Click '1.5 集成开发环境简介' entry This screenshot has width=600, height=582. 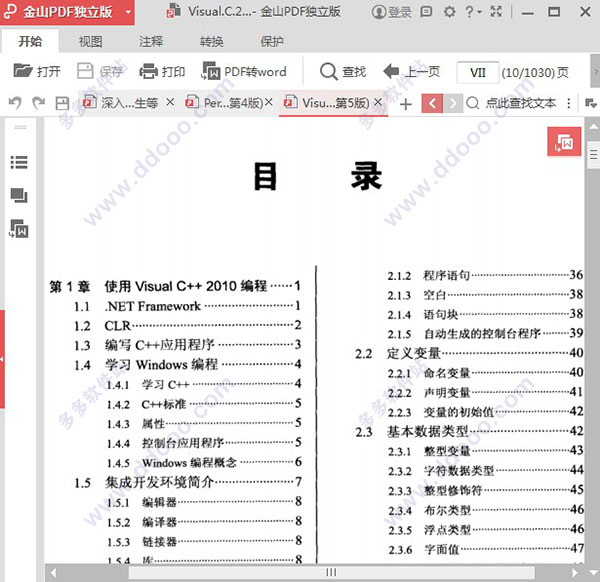click(188, 482)
